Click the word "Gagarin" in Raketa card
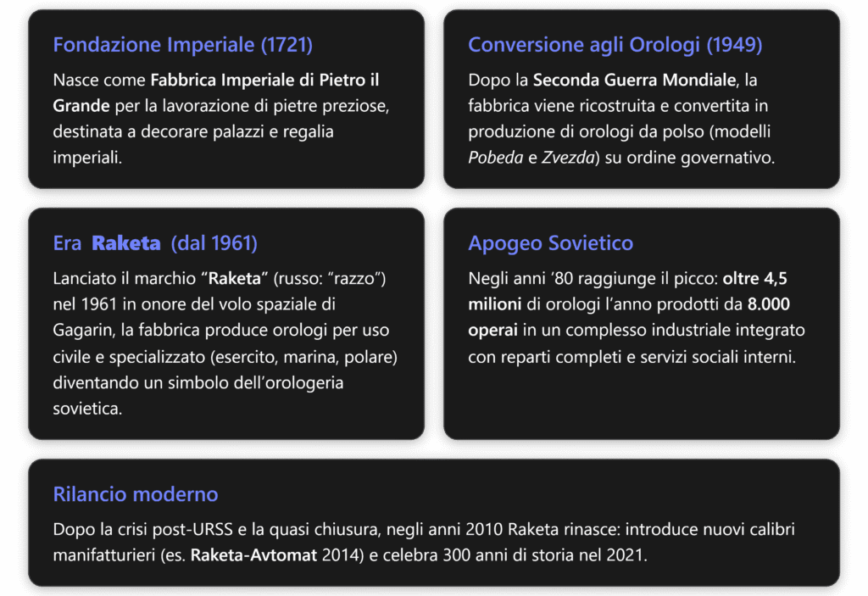868x596 pixels. (x=81, y=330)
